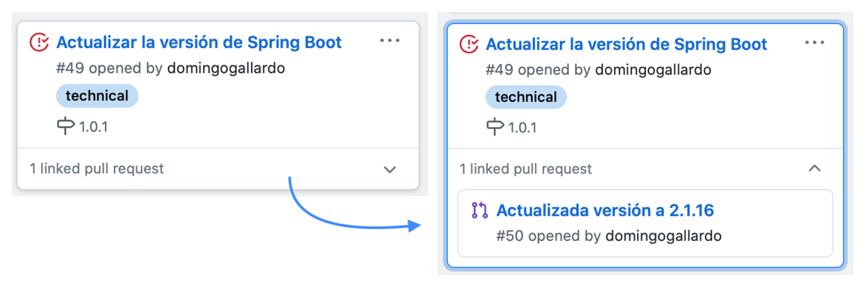Click the open issue icon on right card
This screenshot has height=290, width=868.
tap(469, 44)
